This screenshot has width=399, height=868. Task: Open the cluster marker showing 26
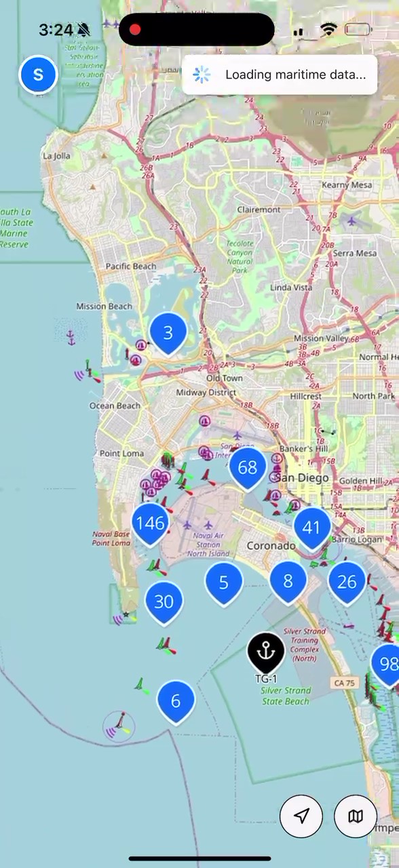point(347,582)
